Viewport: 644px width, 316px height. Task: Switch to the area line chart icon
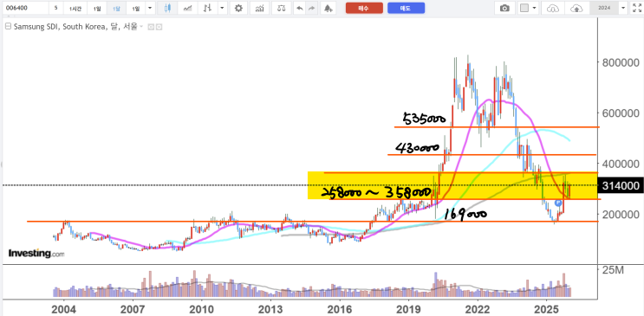[188, 8]
